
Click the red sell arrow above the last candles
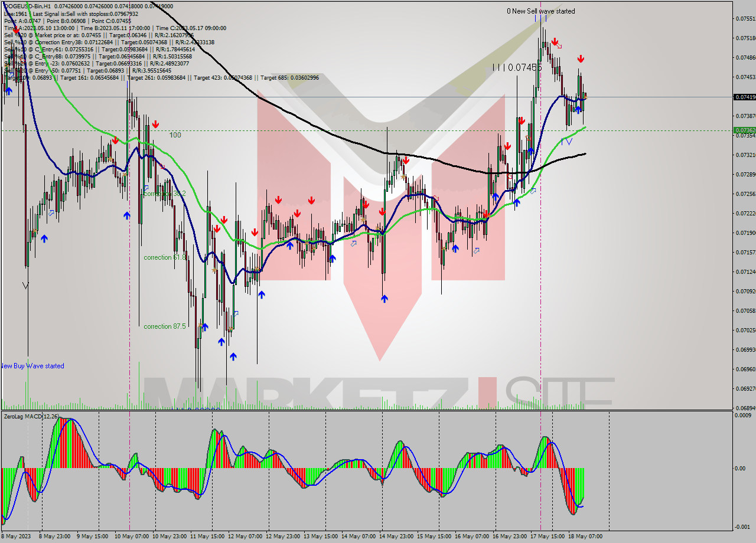[581, 58]
